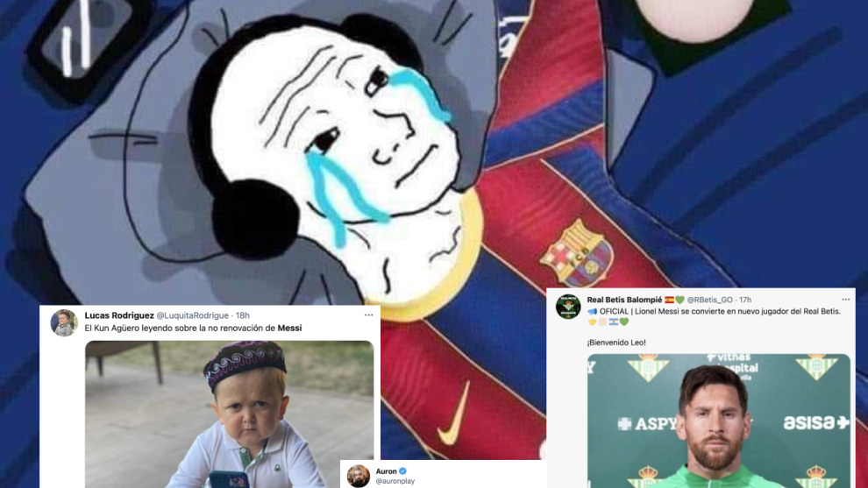Click the bold Messi keyword in tweet
Screen dimensions: 868x488
coord(289,328)
